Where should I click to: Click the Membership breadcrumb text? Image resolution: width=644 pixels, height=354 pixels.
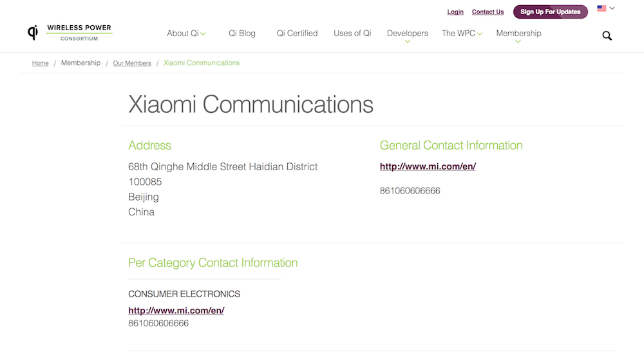pyautogui.click(x=80, y=63)
